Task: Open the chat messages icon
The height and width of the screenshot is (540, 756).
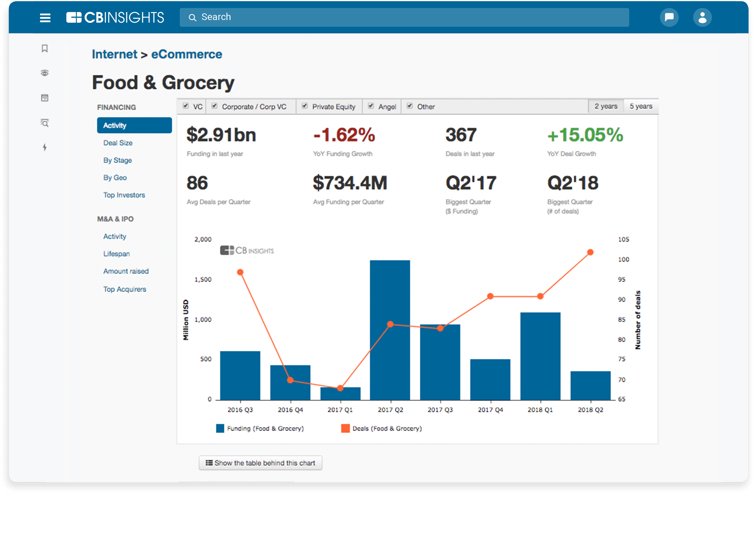Action: point(669,17)
